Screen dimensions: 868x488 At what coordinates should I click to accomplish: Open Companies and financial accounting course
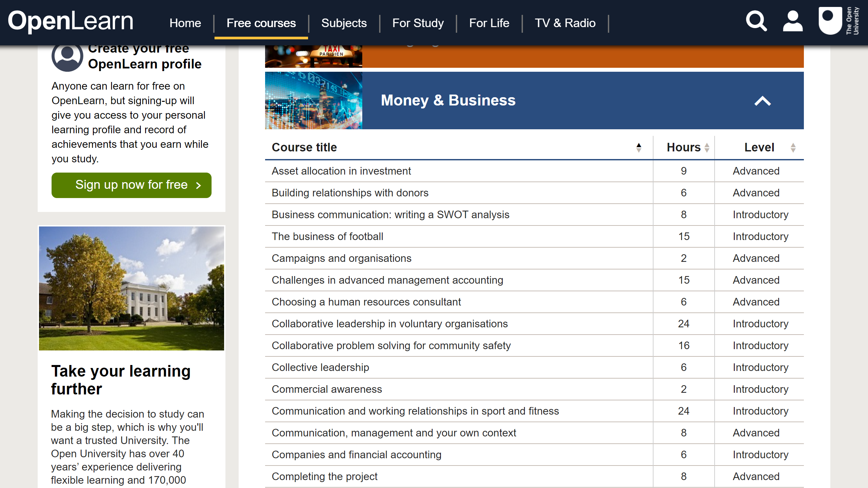click(x=357, y=455)
